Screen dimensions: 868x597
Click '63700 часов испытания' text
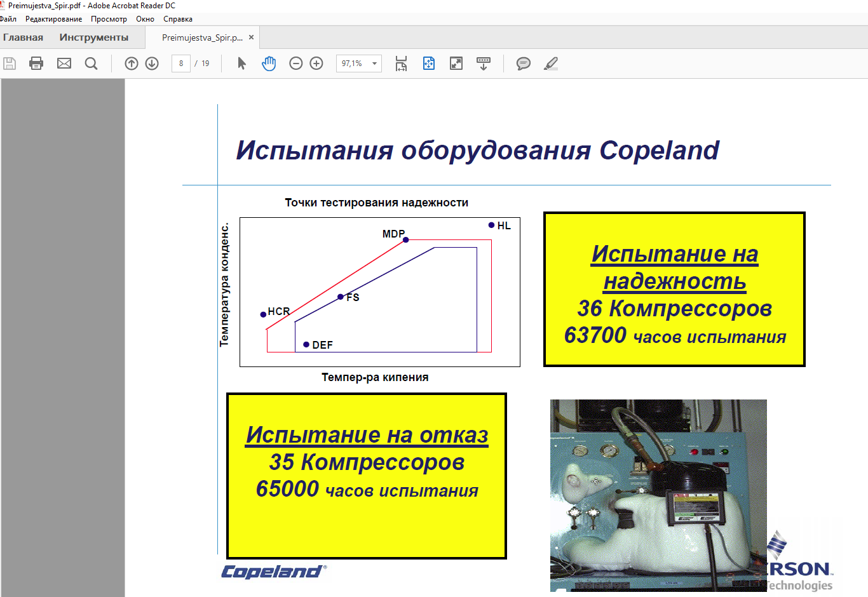click(675, 335)
